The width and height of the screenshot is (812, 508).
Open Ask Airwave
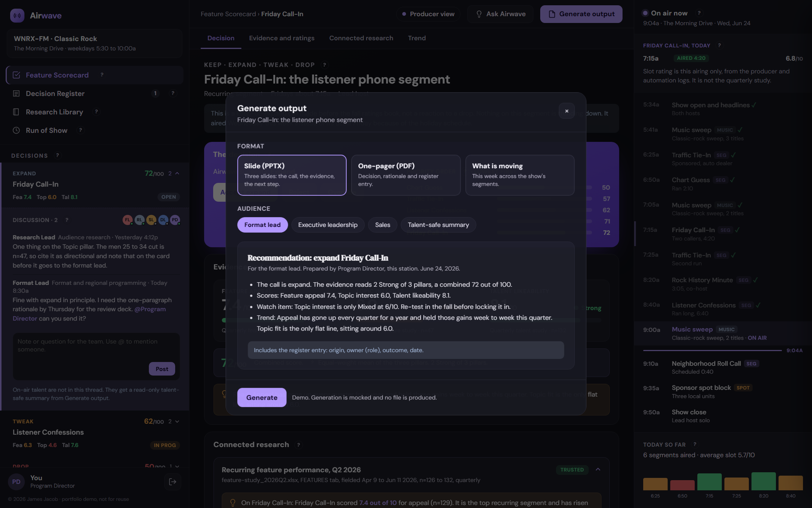click(x=500, y=14)
